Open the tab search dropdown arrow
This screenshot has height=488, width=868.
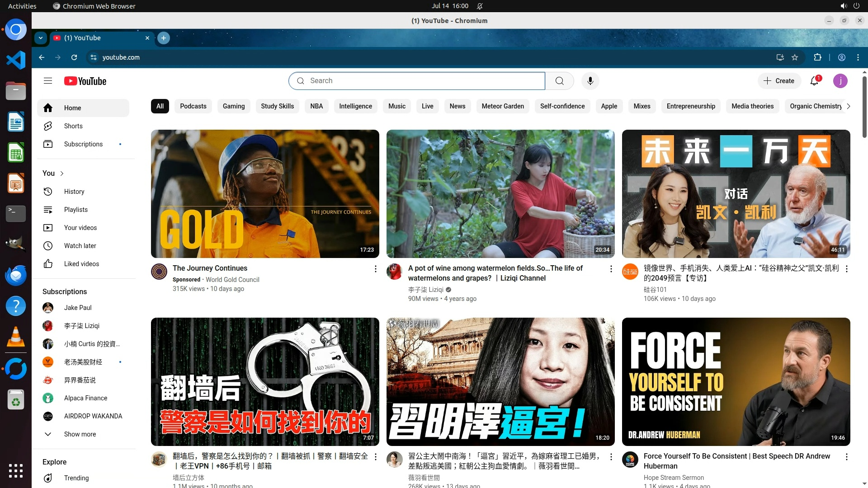[41, 38]
